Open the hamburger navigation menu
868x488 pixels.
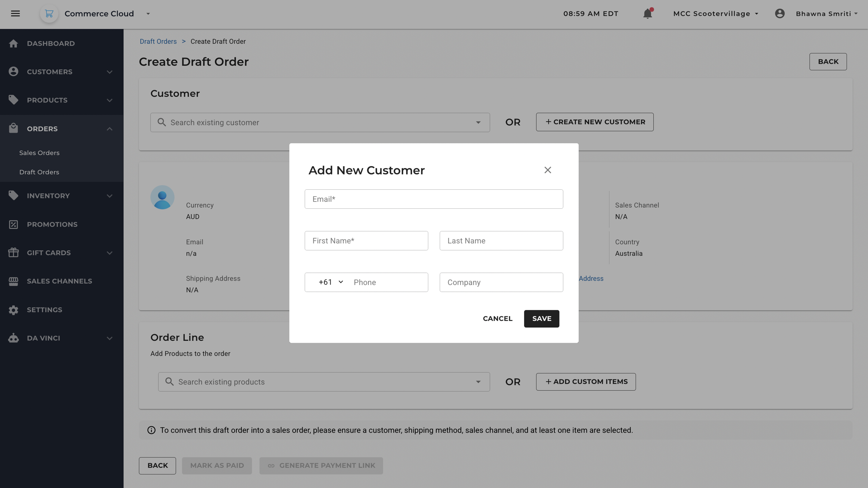click(15, 14)
